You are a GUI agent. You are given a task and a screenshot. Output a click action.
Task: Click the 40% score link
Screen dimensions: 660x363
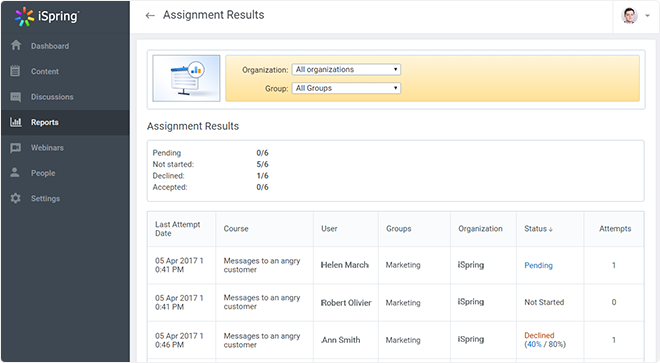point(534,344)
